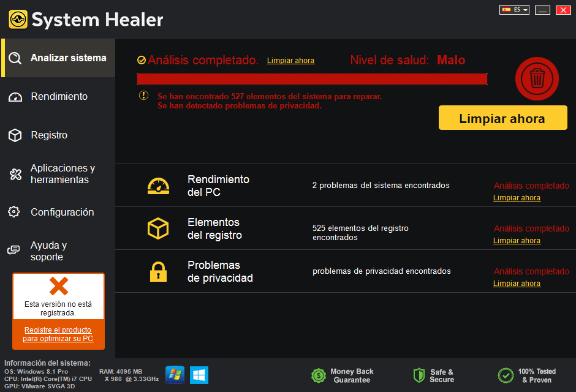The height and width of the screenshot is (392, 576).
Task: Click the tools icon for Aplicaciones y herramientas
Action: (15, 174)
